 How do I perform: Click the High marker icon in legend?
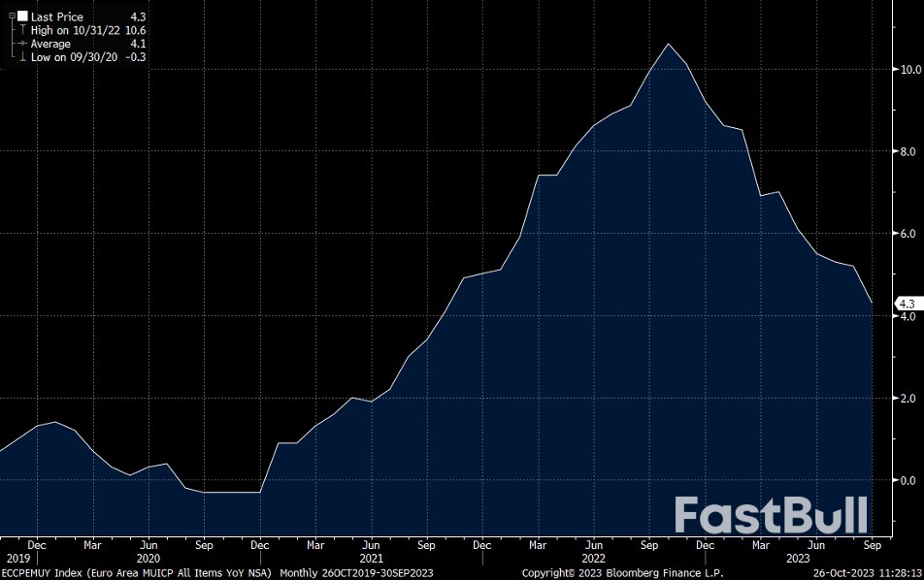pyautogui.click(x=22, y=30)
